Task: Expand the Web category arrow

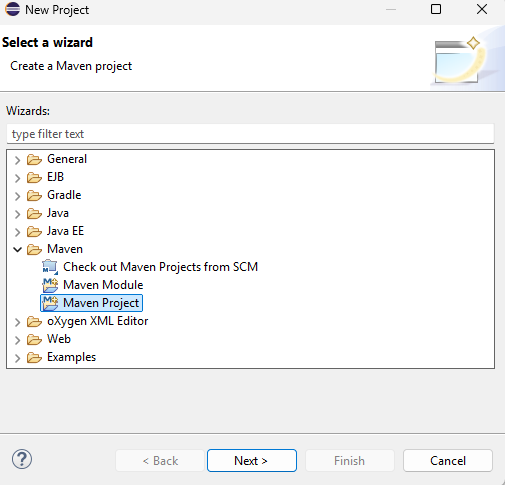Action: [18, 340]
